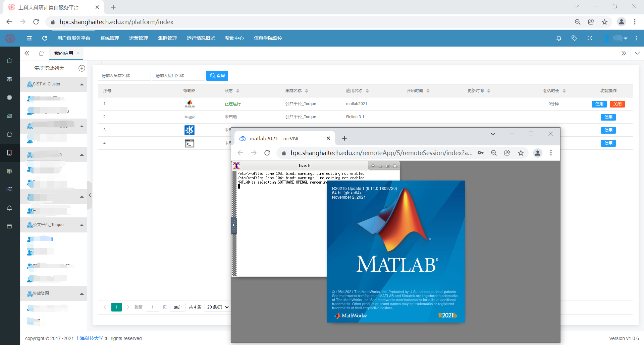Open the 系统管理 menu

click(110, 38)
